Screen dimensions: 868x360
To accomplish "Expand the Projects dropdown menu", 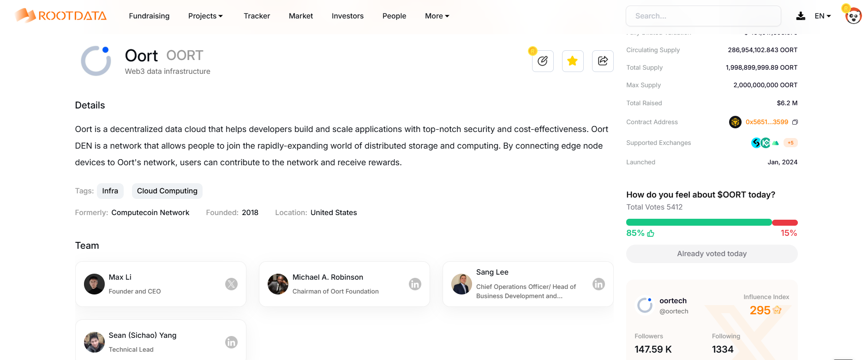I will (x=205, y=16).
